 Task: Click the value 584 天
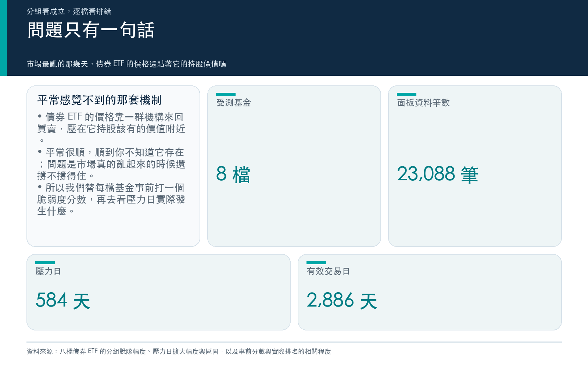point(63,301)
